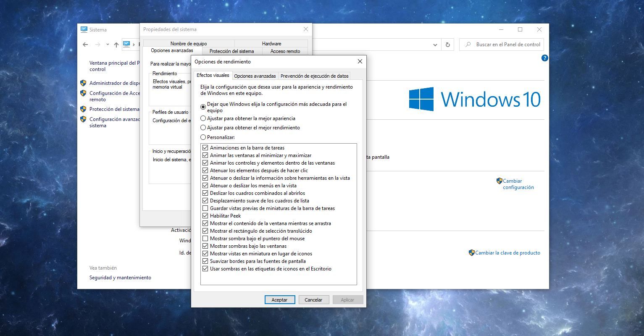The image size is (644, 336).
Task: Click shield icon beside Configuración avanzada del sistema
Action: coord(83,119)
